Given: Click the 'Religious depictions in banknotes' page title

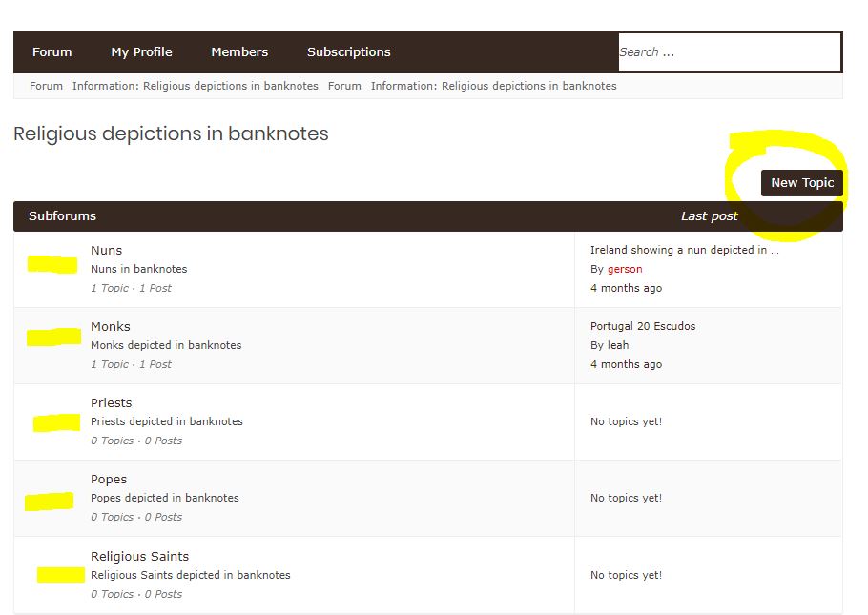Looking at the screenshot, I should [171, 133].
